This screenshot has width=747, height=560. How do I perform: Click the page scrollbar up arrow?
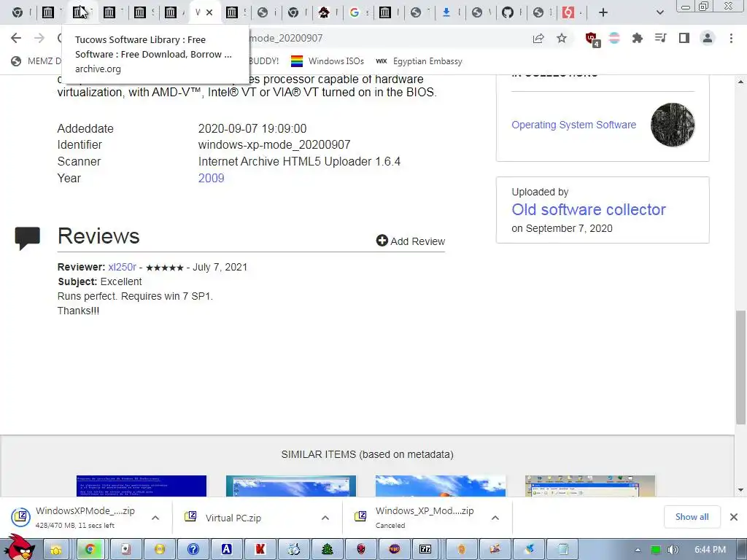point(741,82)
